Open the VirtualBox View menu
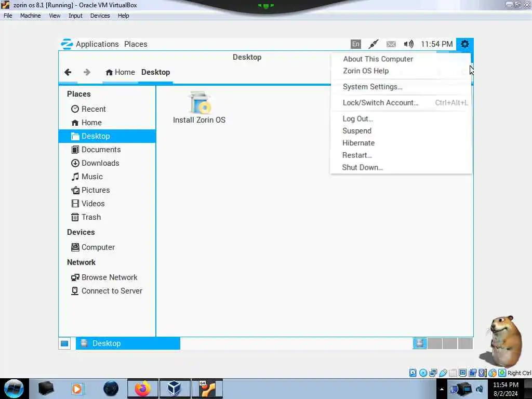Image resolution: width=532 pixels, height=399 pixels. (x=55, y=16)
